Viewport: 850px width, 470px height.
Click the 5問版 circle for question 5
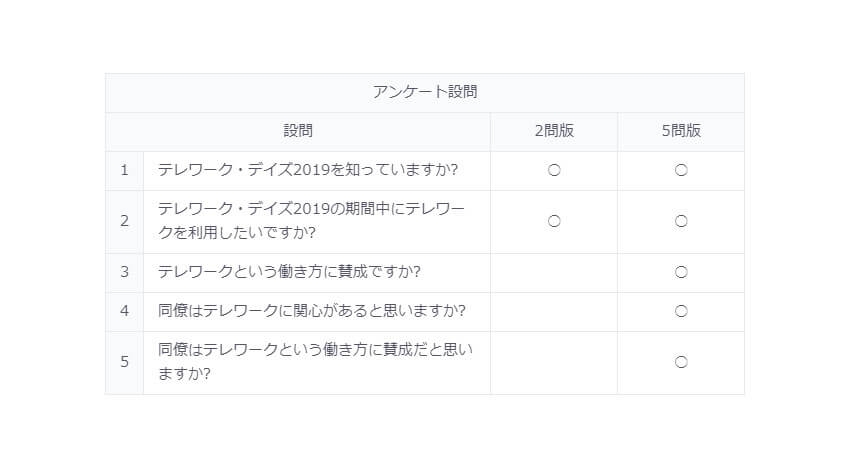point(681,362)
